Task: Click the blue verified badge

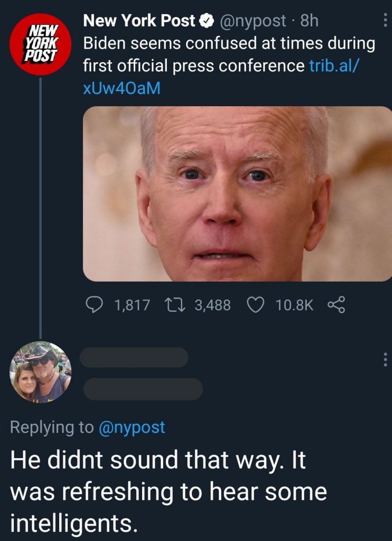Action: pyautogui.click(x=206, y=21)
